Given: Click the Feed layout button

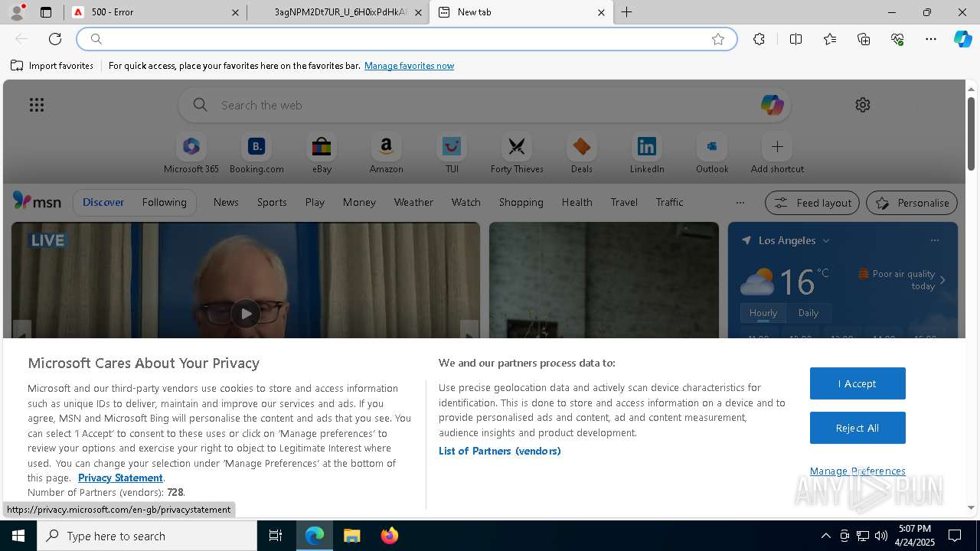Looking at the screenshot, I should point(812,203).
